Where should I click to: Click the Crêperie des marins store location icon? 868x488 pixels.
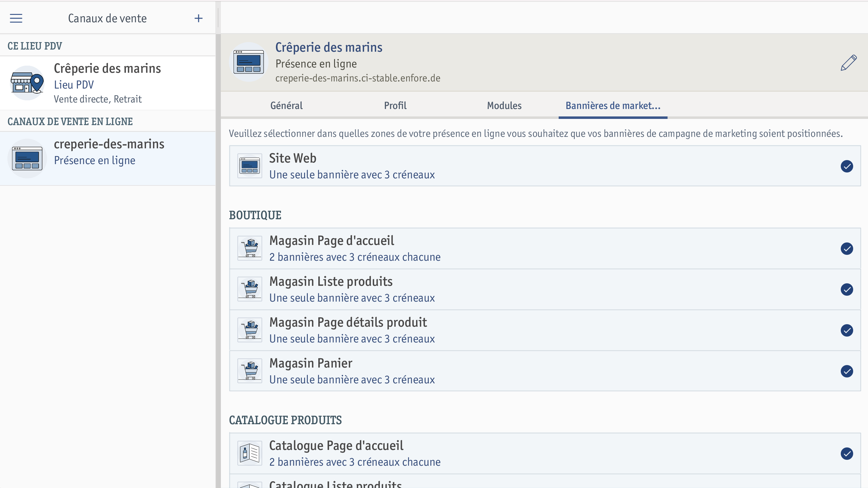click(x=27, y=83)
